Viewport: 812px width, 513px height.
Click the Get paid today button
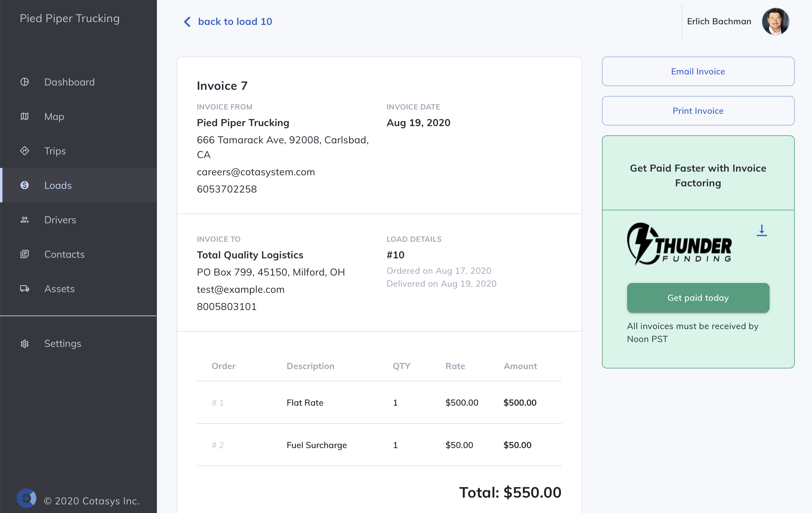698,298
